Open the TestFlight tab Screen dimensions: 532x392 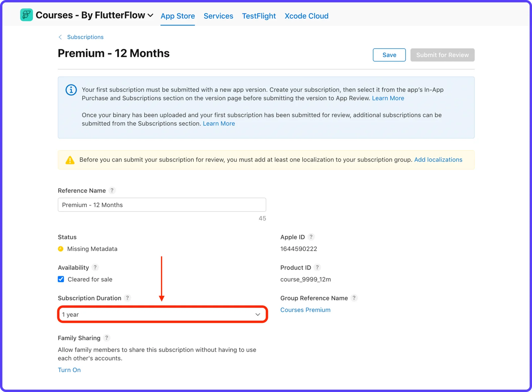pyautogui.click(x=259, y=16)
